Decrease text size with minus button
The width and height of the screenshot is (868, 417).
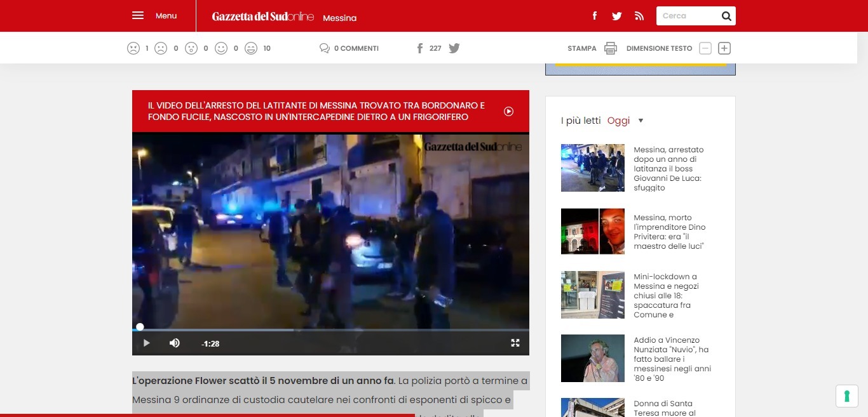pyautogui.click(x=705, y=48)
